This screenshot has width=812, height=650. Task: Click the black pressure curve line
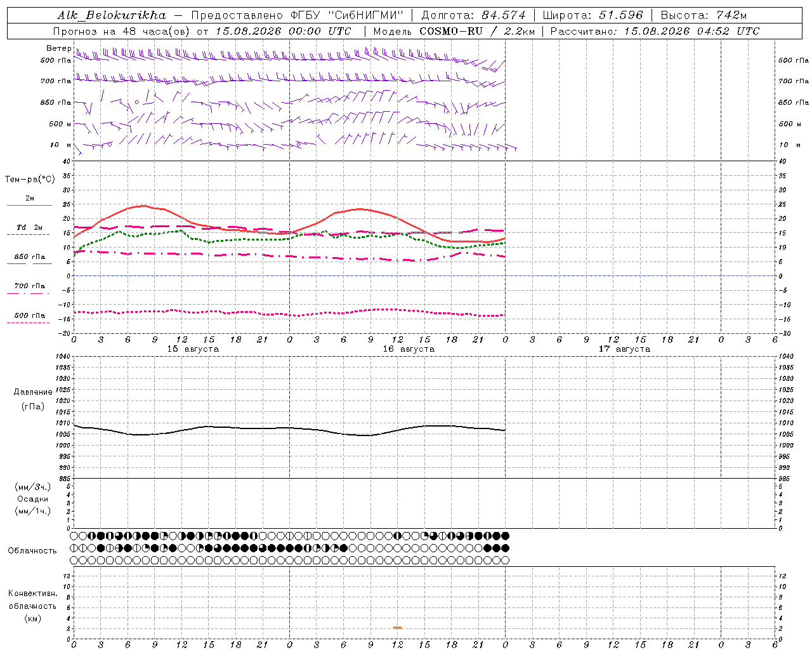pos(289,428)
